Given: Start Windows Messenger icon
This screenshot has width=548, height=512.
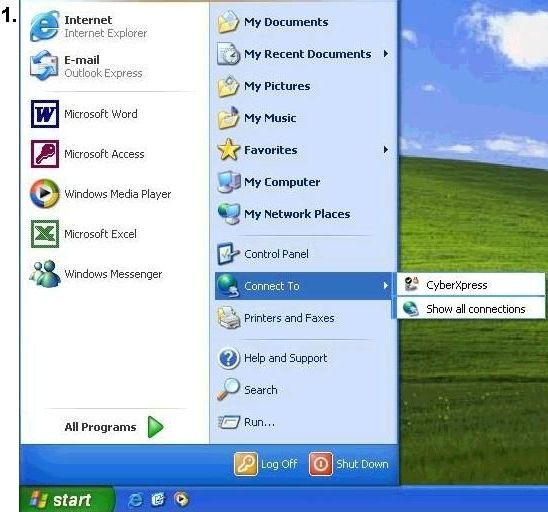Looking at the screenshot, I should 44,274.
